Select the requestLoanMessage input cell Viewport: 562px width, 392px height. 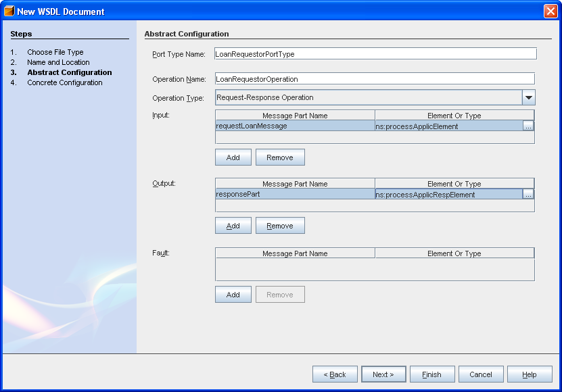(295, 126)
